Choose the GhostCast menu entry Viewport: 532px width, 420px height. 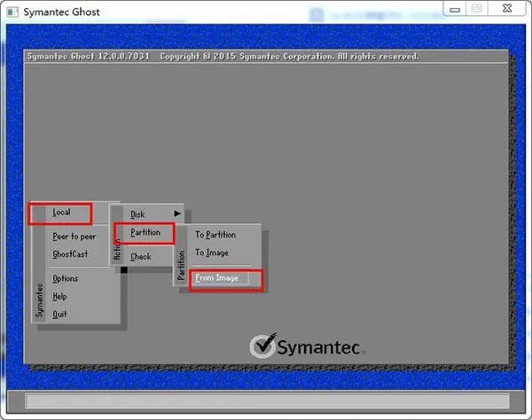pyautogui.click(x=70, y=254)
